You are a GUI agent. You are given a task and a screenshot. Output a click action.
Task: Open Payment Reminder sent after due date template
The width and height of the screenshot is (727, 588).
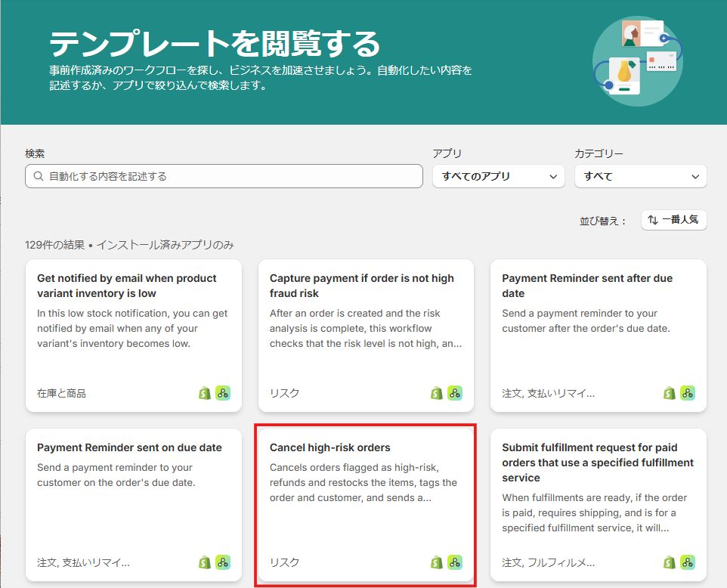[x=598, y=336]
